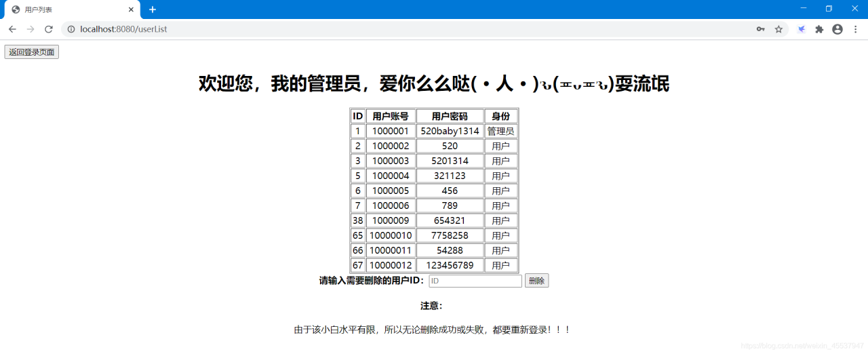The width and height of the screenshot is (868, 354).
Task: Click ID cell 65
Action: tap(358, 235)
